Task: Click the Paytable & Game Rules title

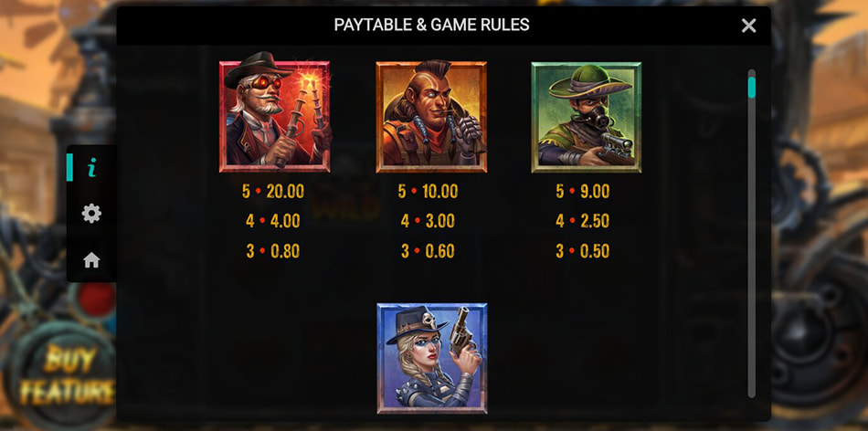Action: 432,25
